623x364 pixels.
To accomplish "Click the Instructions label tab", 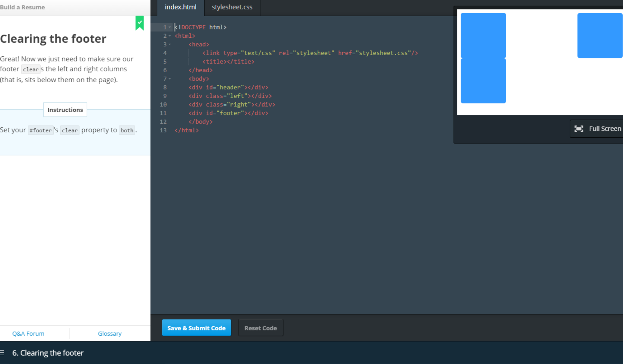I will [65, 110].
